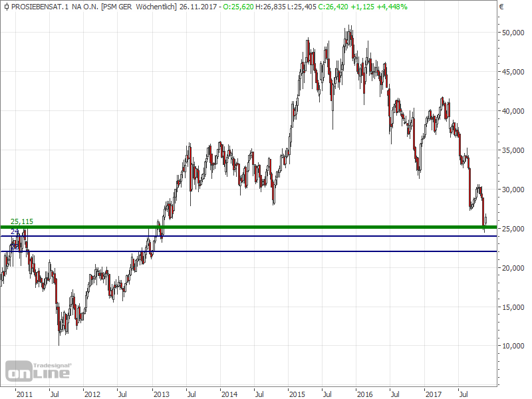532x399 pixels.
Task: Click the 25,115 green level label
Action: coord(21,221)
